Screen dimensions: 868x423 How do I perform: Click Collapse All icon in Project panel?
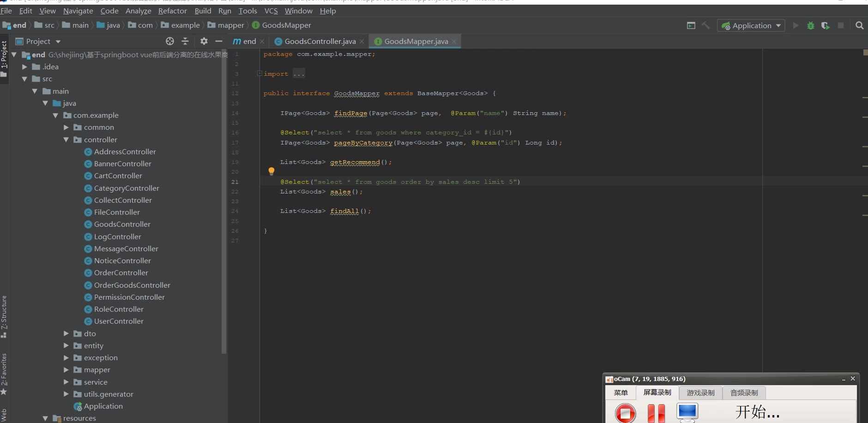[x=185, y=42]
